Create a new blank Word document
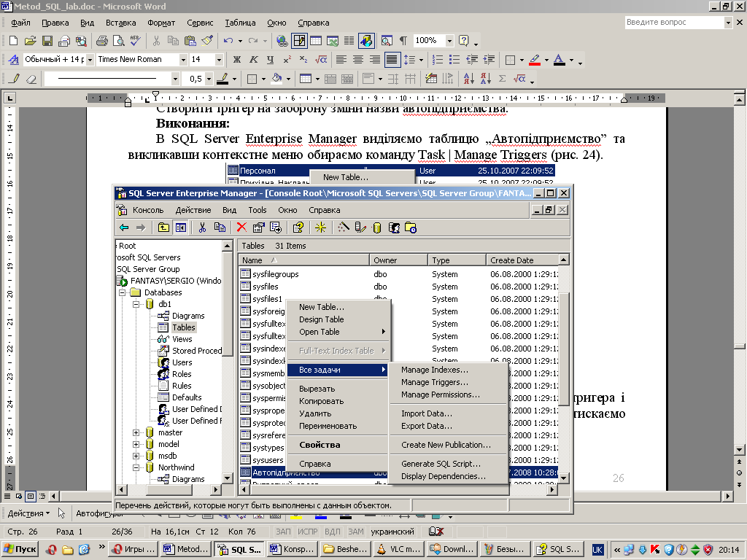747x560 pixels. tap(13, 41)
